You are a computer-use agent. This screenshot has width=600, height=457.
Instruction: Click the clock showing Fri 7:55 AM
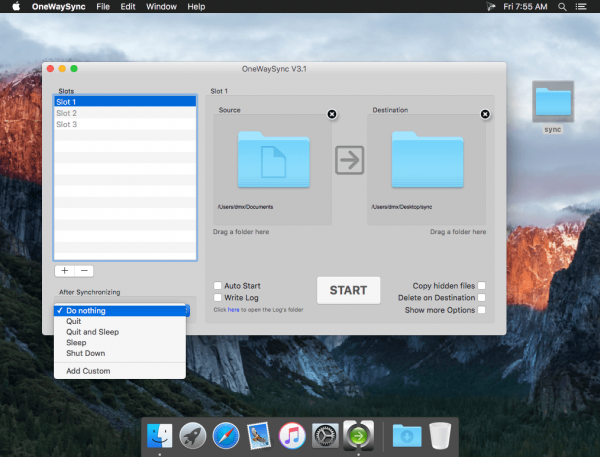click(x=525, y=7)
